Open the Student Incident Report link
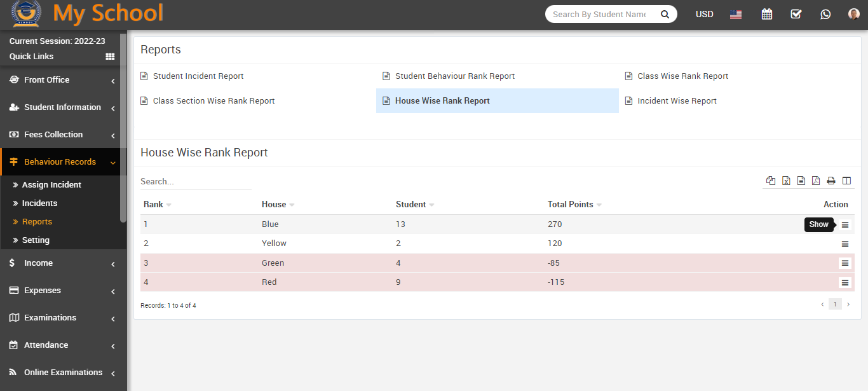The image size is (868, 391). (x=198, y=76)
